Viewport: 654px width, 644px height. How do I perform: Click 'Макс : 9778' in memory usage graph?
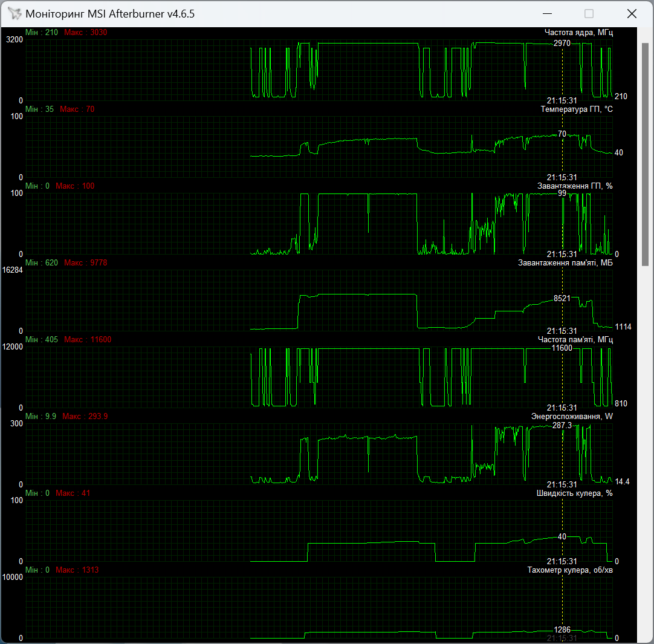[85, 262]
